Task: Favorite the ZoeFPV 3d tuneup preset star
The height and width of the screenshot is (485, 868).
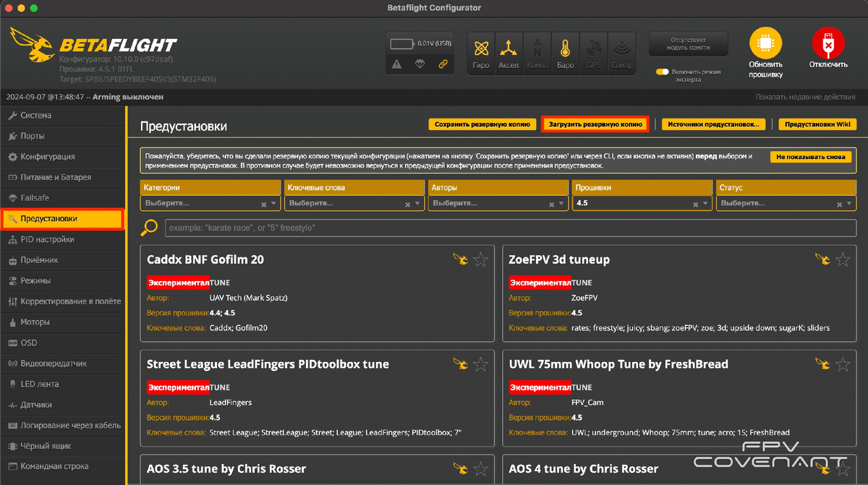Action: 843,259
